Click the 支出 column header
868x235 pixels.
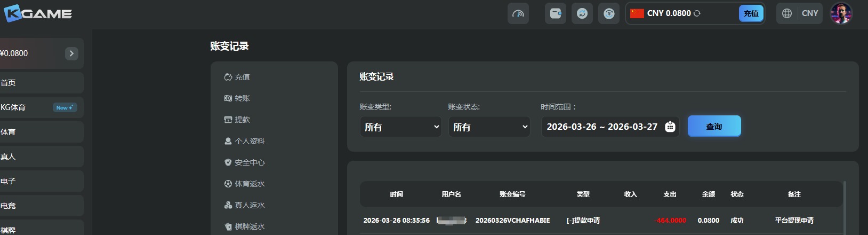point(670,194)
